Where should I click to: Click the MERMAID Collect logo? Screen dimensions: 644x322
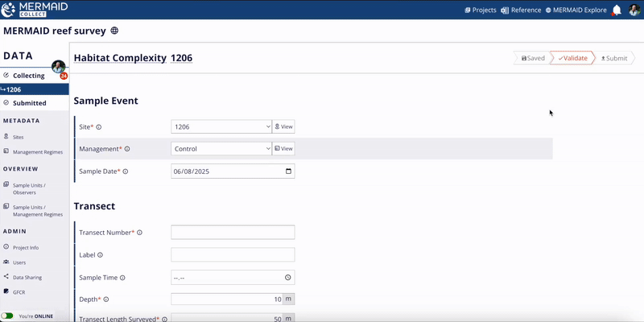(x=35, y=10)
